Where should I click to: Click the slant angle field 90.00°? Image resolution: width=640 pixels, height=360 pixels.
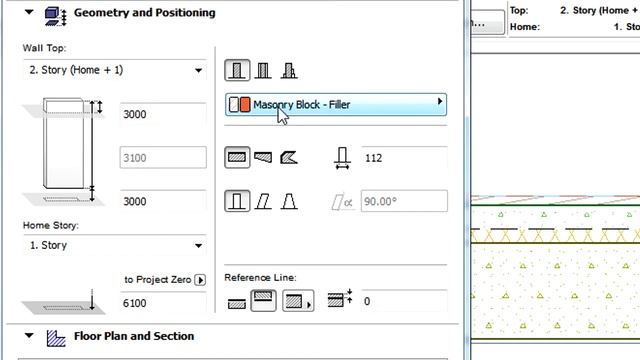pyautogui.click(x=404, y=201)
